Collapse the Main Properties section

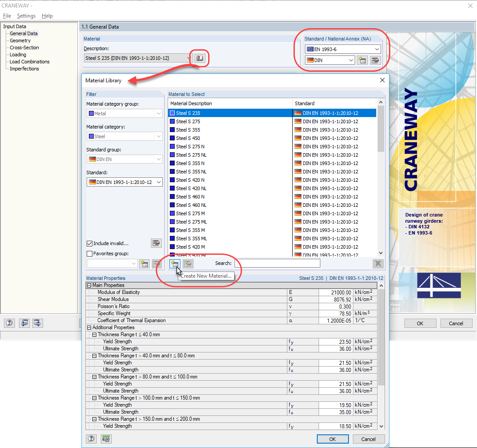pos(89,285)
